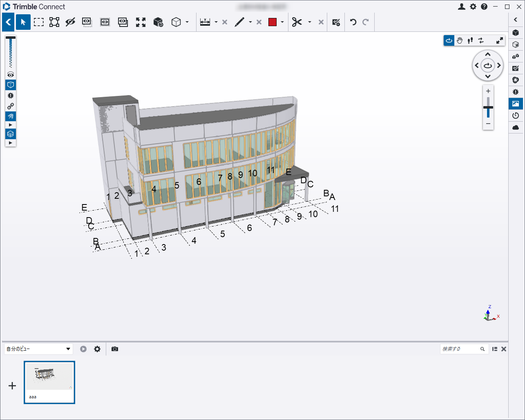The height and width of the screenshot is (420, 525).
Task: Click the undo arrow in toolbar
Action: pyautogui.click(x=353, y=22)
